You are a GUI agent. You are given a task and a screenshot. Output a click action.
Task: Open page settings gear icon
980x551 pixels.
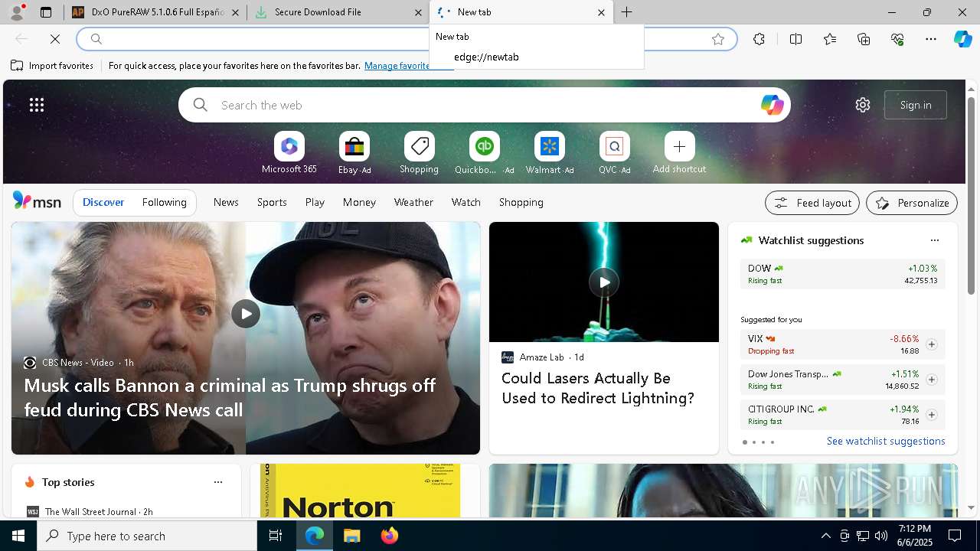pyautogui.click(x=863, y=105)
